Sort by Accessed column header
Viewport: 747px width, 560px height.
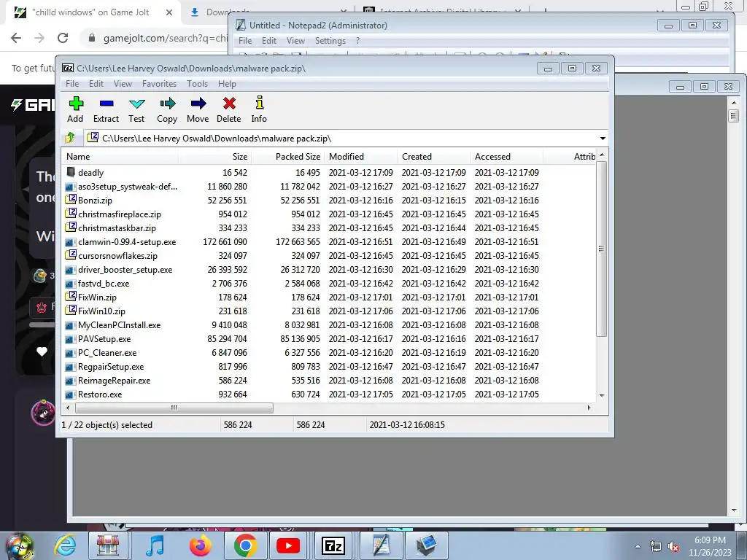point(506,157)
